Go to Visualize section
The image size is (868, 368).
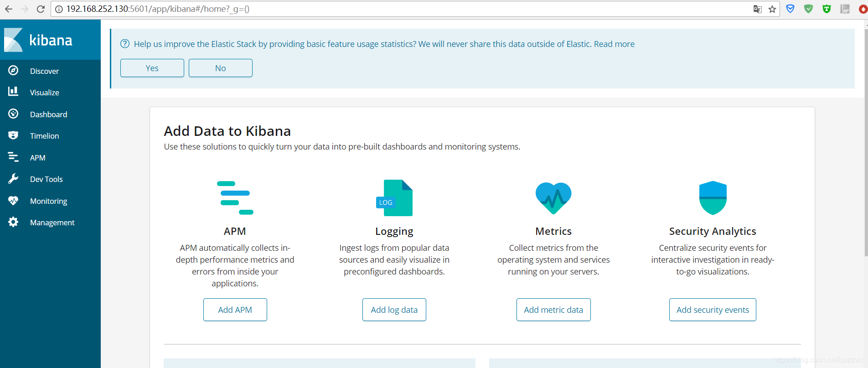pos(45,93)
